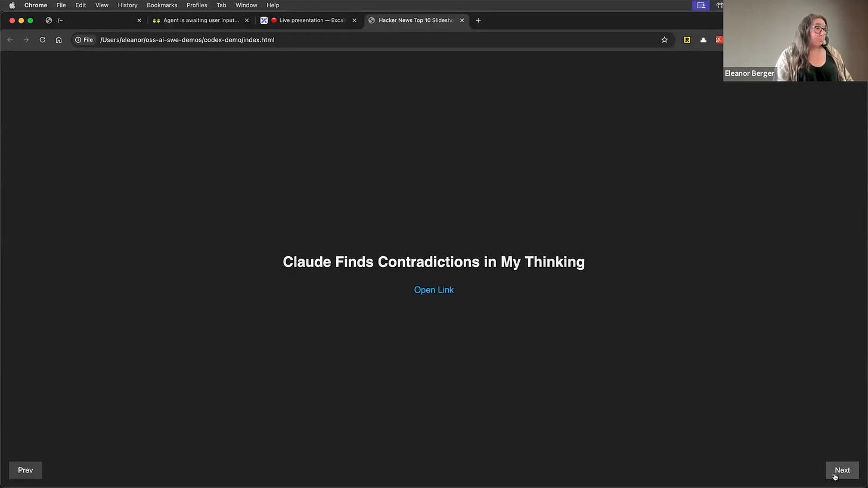Image resolution: width=868 pixels, height=488 pixels.
Task: Open the browser home page
Action: click(x=58, y=40)
